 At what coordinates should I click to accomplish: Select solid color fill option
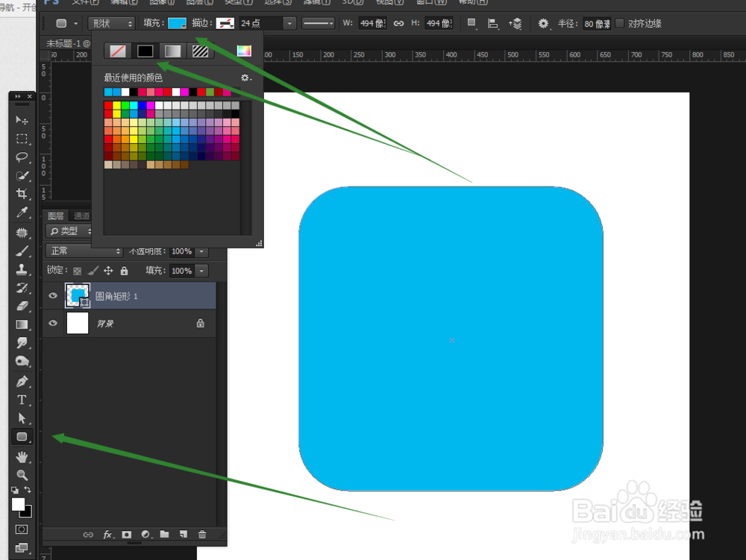click(x=145, y=51)
